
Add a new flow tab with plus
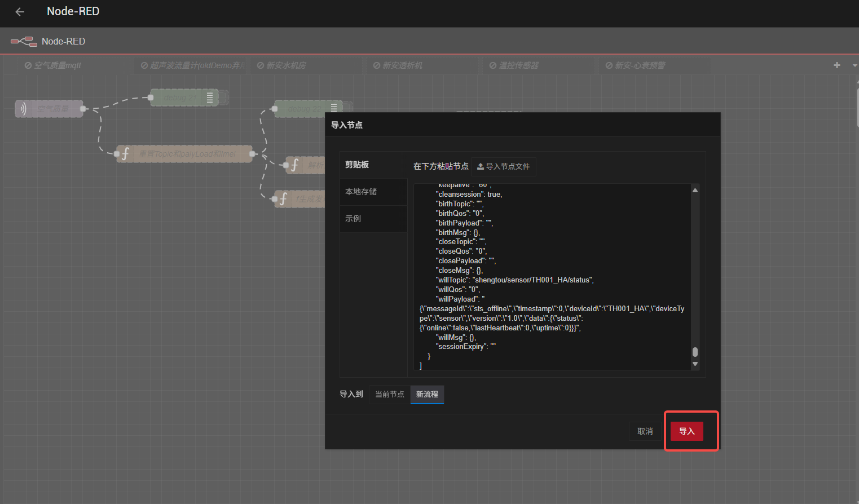(x=837, y=65)
